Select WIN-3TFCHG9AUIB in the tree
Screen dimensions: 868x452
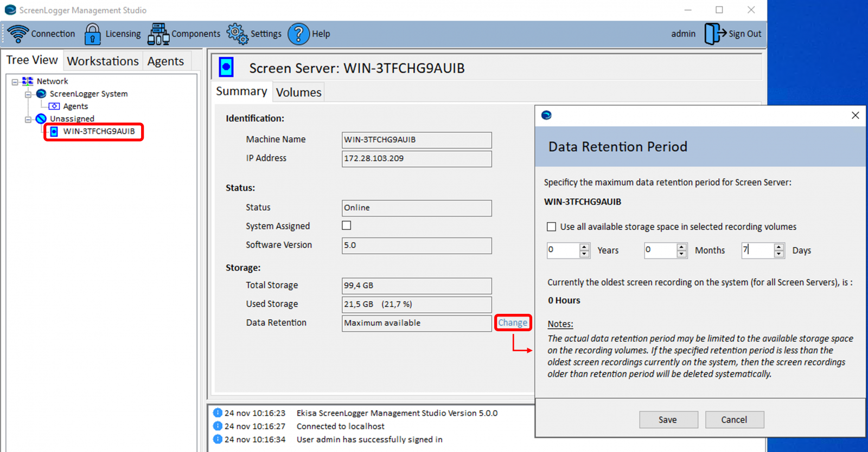(x=99, y=131)
